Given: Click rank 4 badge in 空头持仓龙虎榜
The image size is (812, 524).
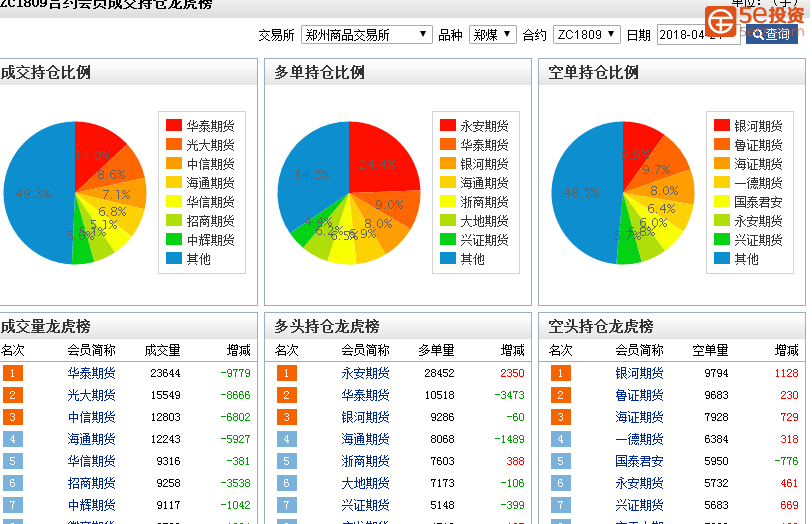Looking at the screenshot, I should point(560,439).
